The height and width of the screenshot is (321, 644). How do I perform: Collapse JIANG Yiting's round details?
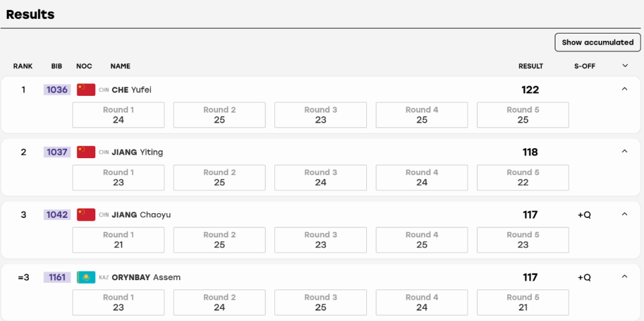click(625, 151)
